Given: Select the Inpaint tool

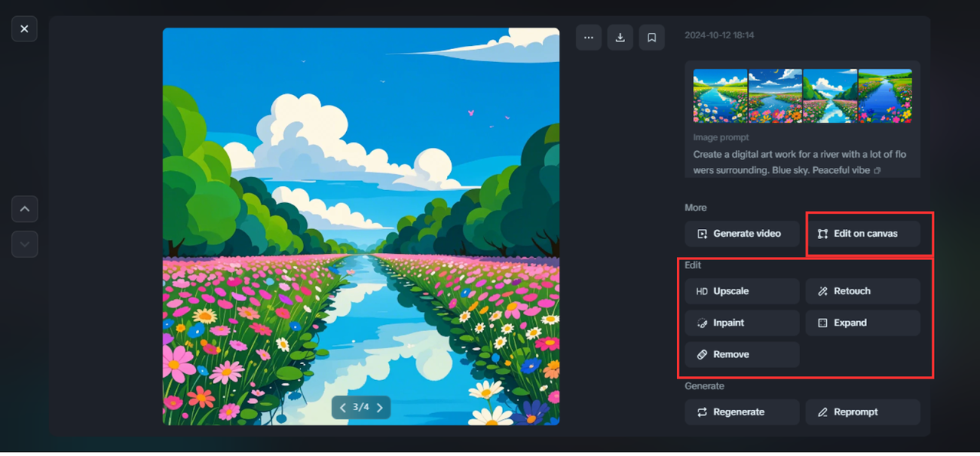Looking at the screenshot, I should coord(741,323).
